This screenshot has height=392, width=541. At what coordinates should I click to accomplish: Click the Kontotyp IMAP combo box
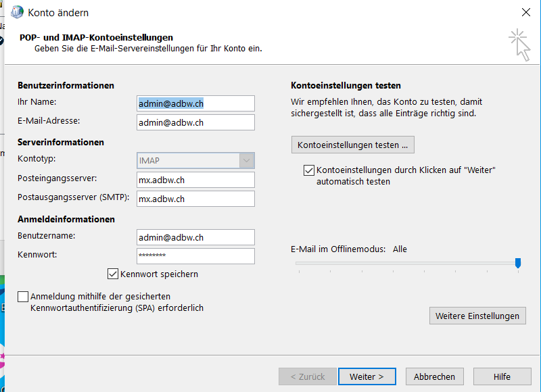(x=195, y=161)
